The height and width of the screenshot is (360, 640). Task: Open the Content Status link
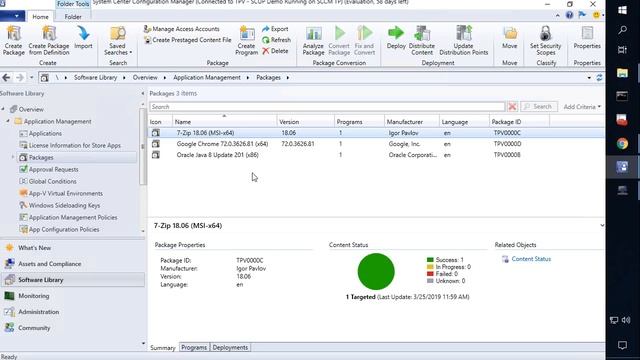click(x=531, y=259)
